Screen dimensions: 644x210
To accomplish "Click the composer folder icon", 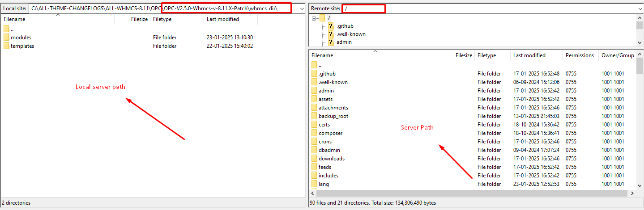I will point(314,133).
